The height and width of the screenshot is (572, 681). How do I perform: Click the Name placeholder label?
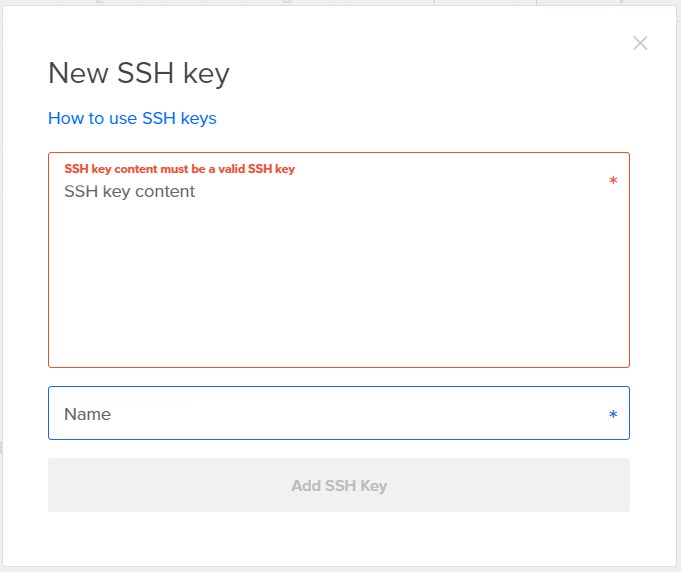[87, 414]
